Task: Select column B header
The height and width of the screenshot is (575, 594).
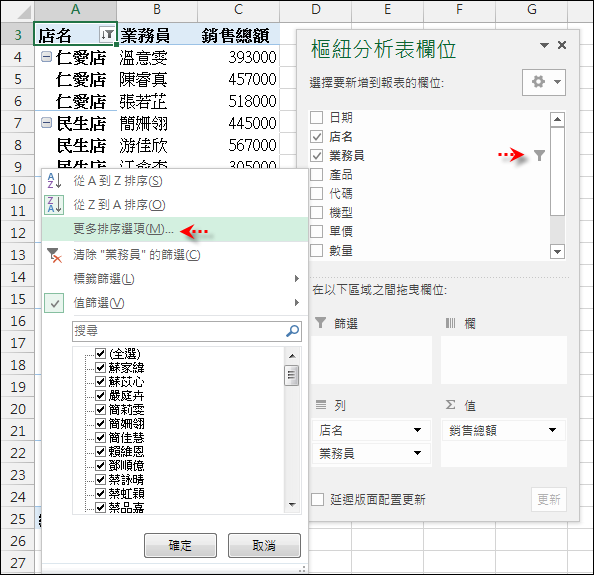Action: coord(157,10)
